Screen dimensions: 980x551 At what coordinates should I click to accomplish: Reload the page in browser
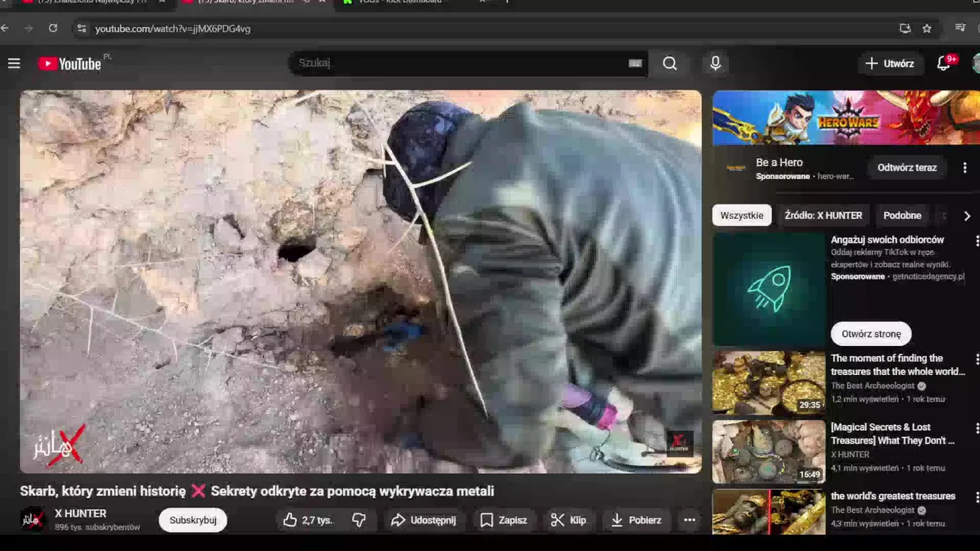53,28
